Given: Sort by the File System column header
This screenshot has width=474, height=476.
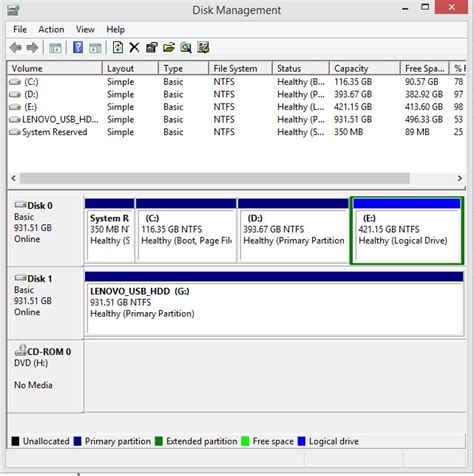Looking at the screenshot, I should point(241,69).
